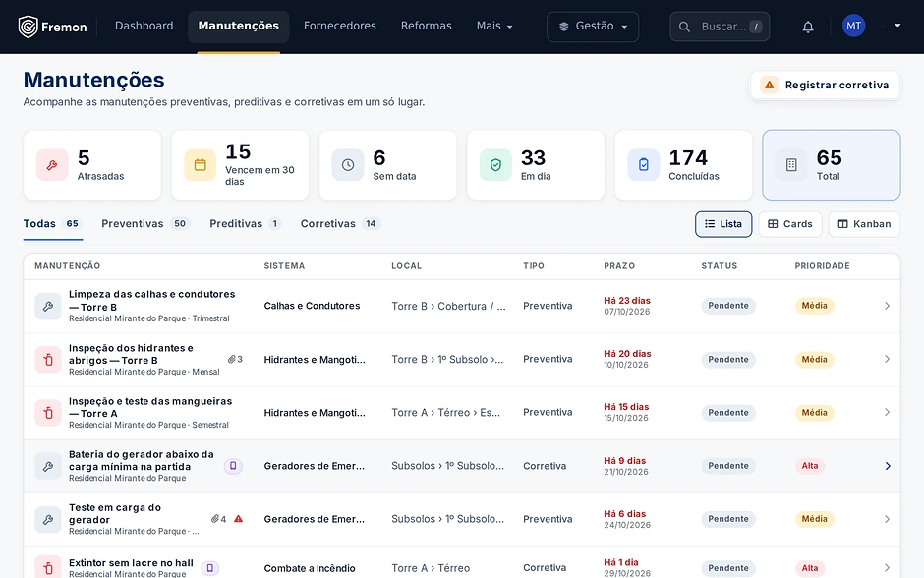924x578 pixels.
Task: Select the Corretivas tab
Action: tap(341, 224)
